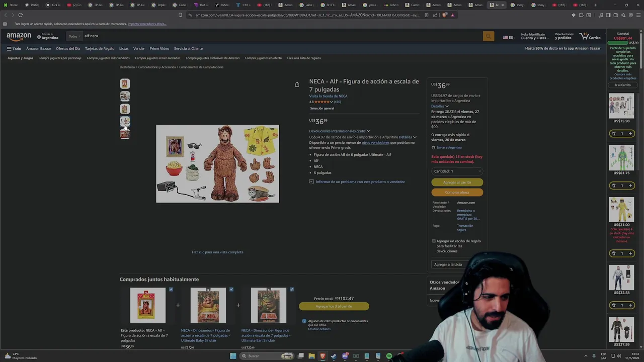Open Brave browser in the taskbar
The height and width of the screenshot is (362, 644).
click(x=323, y=356)
